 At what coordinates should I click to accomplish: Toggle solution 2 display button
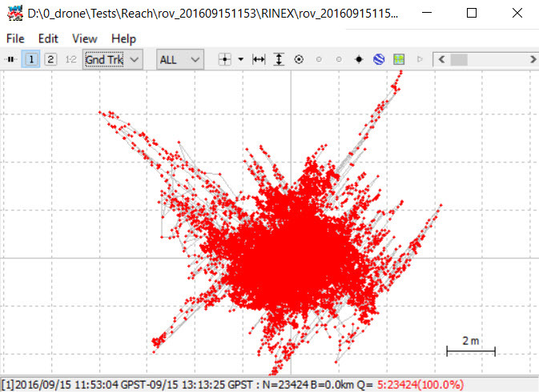[50, 59]
